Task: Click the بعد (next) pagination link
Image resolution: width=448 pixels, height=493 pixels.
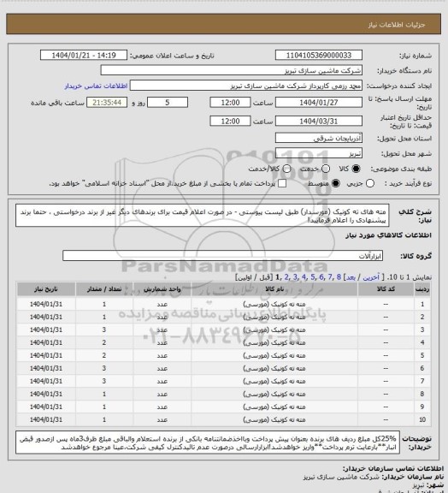Action: [351, 277]
